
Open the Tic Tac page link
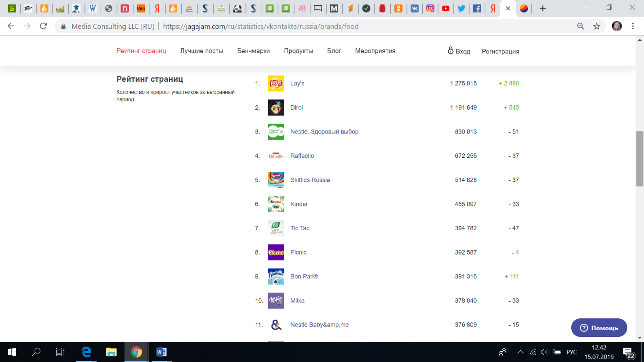click(300, 228)
